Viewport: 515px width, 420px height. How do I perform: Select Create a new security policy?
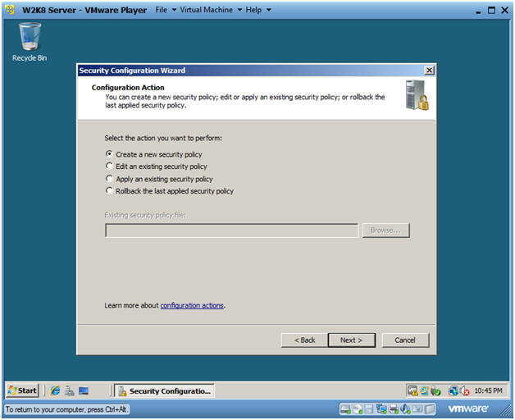pyautogui.click(x=154, y=154)
